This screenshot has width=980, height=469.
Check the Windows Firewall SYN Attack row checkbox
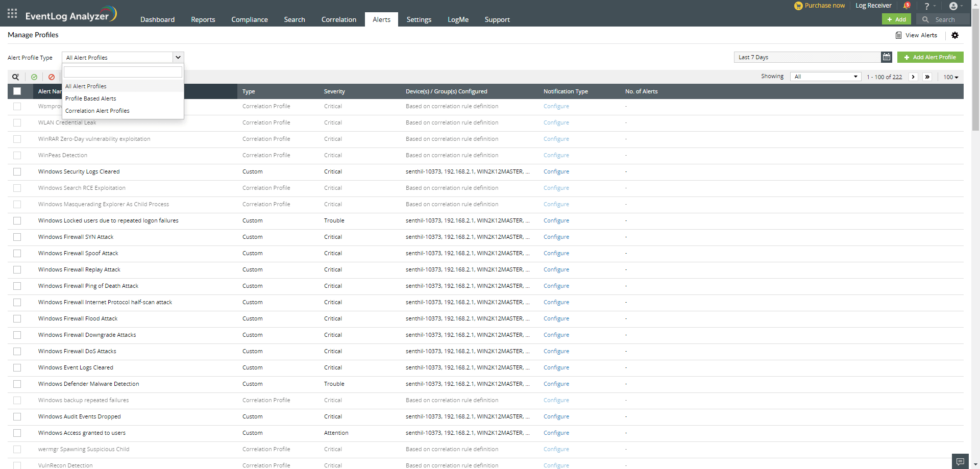point(17,237)
